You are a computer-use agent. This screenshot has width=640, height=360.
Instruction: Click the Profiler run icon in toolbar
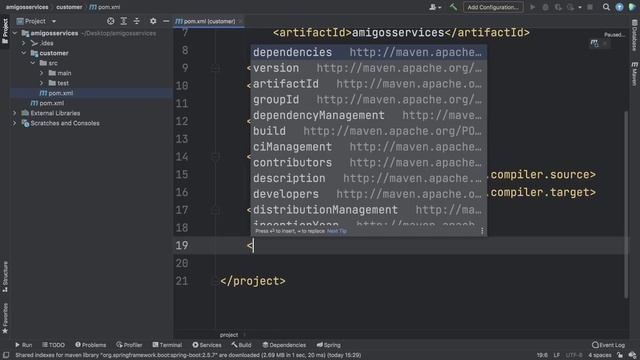[571, 7]
